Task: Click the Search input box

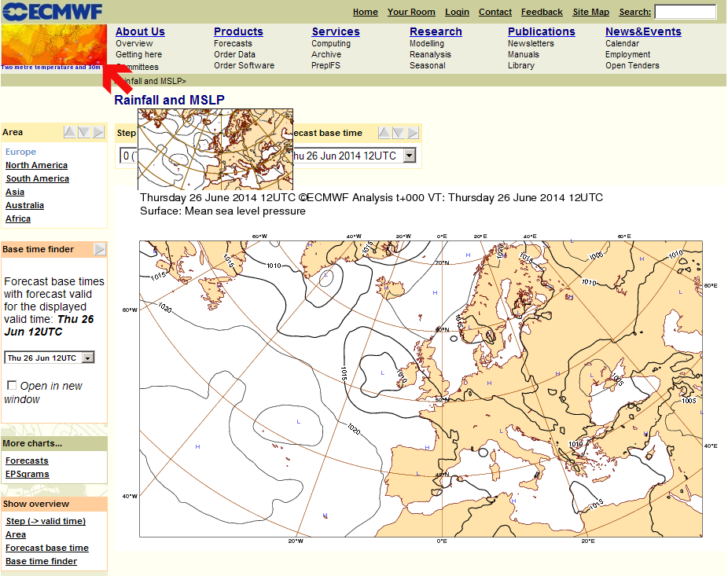Action: coord(685,12)
